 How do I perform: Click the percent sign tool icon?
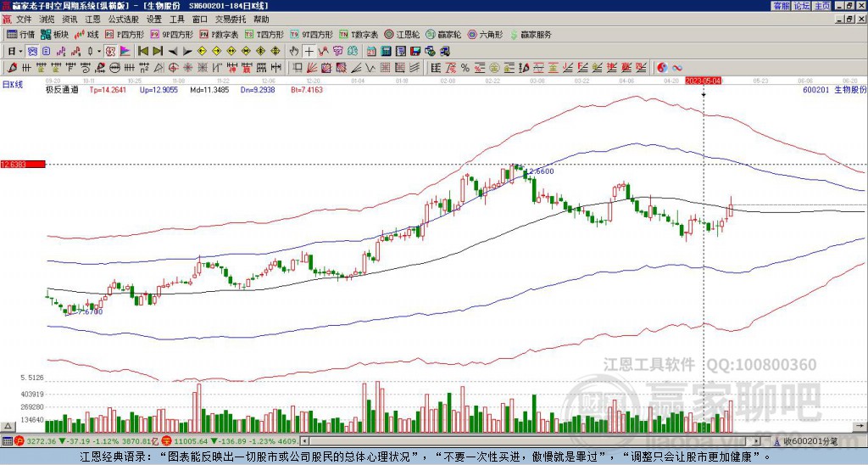(x=465, y=68)
